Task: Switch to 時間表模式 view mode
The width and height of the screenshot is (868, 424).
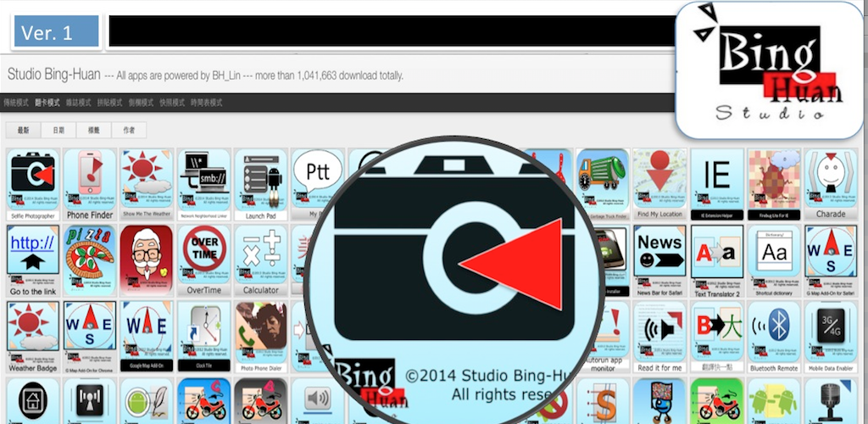Action: pos(207,103)
